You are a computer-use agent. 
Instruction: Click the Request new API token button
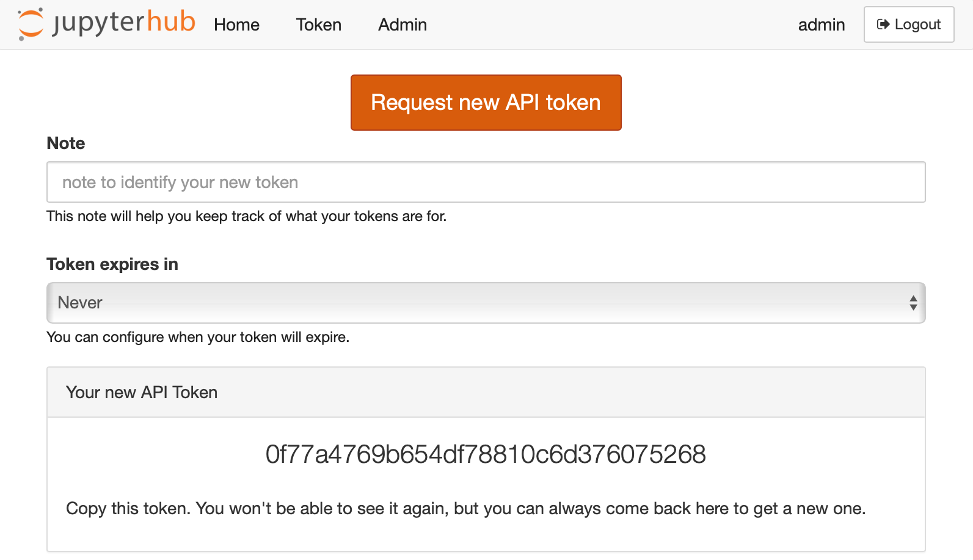point(486,102)
